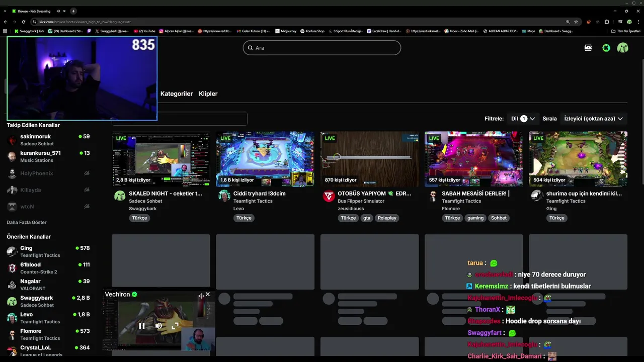Select the gta tag on OTOBÜS card
Viewport: 644px width, 362px height.
367,218
